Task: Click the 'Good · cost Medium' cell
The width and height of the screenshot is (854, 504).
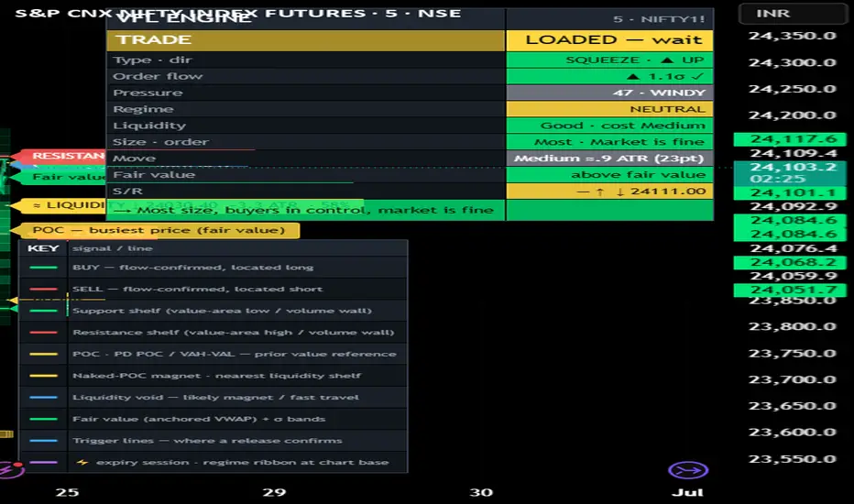Action: coord(610,126)
